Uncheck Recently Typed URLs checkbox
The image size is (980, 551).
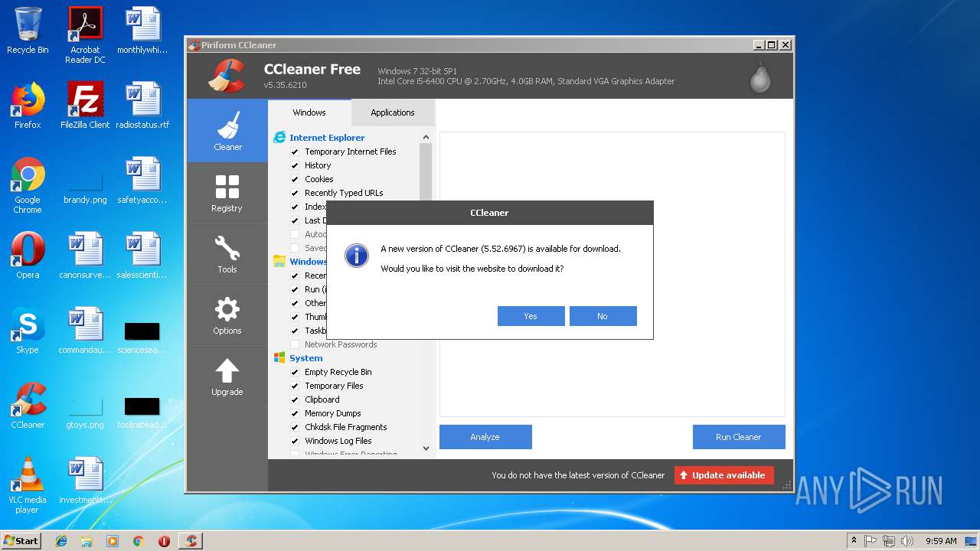(295, 193)
